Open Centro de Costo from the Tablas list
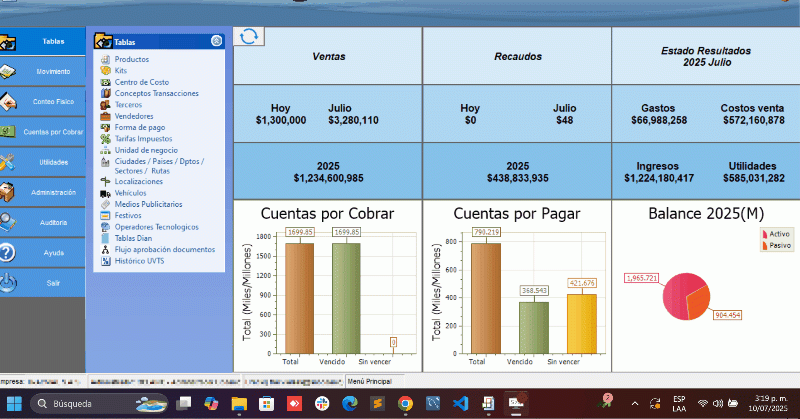 tap(143, 82)
